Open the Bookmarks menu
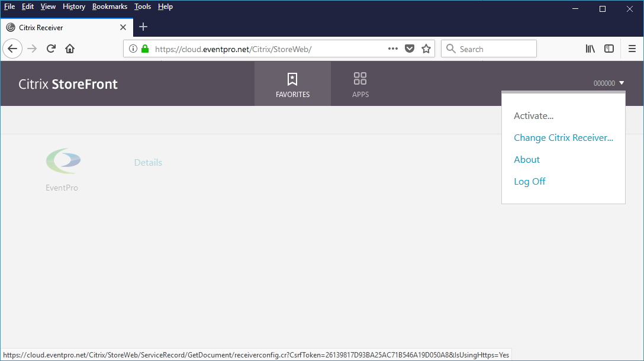 pos(110,7)
